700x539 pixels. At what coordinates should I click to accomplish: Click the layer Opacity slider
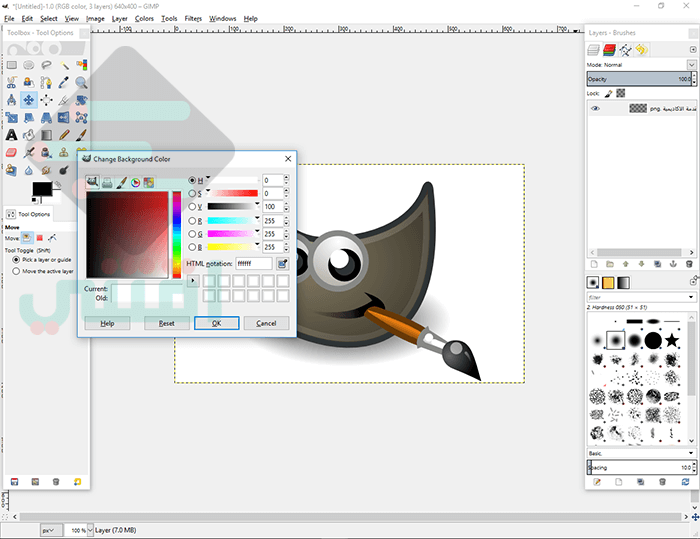point(639,79)
